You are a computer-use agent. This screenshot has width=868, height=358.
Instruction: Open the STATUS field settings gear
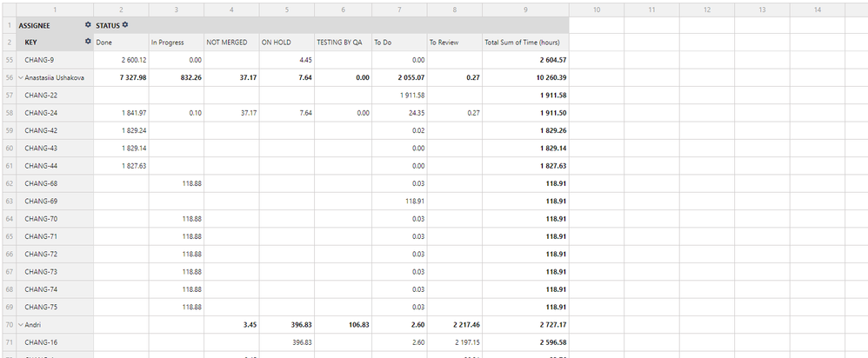[125, 25]
